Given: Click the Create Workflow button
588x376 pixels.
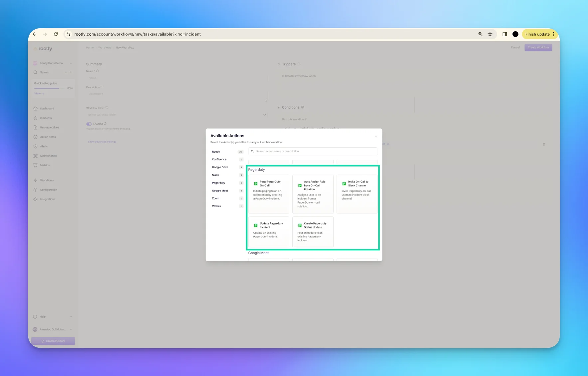Looking at the screenshot, I should coord(538,48).
